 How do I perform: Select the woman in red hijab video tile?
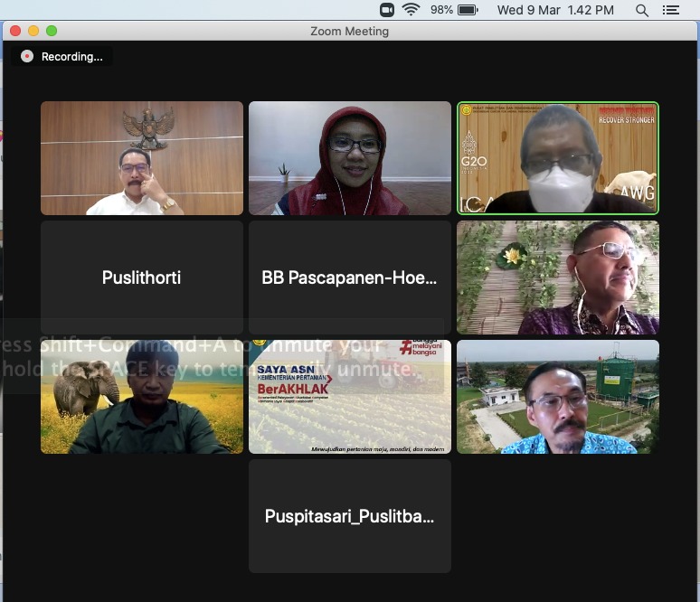click(x=350, y=158)
